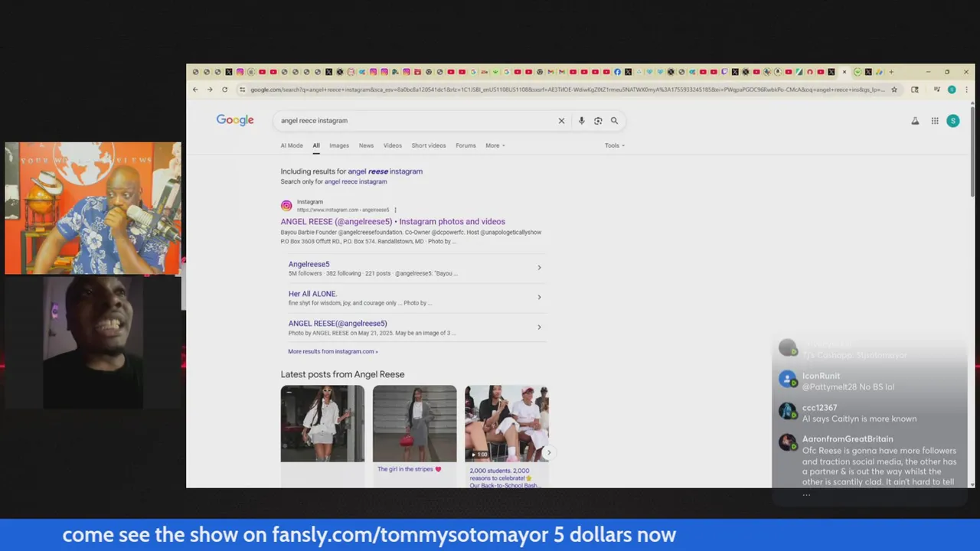
Task: Select the All results tab
Action: point(316,145)
